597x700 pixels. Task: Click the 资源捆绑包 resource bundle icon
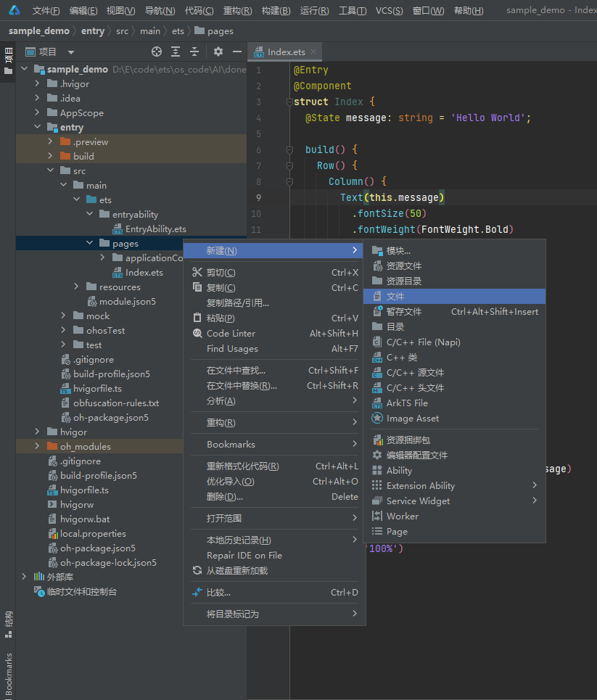point(377,440)
